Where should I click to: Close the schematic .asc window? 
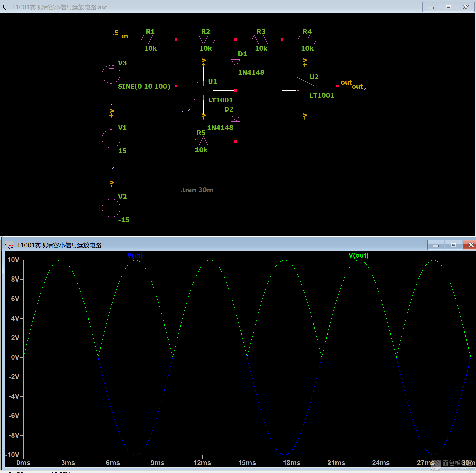coord(466,7)
